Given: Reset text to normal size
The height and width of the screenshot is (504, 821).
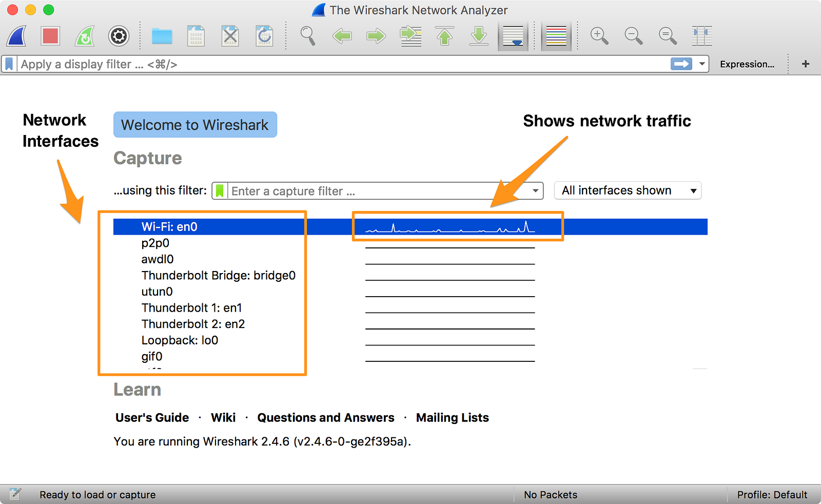Looking at the screenshot, I should coord(668,36).
